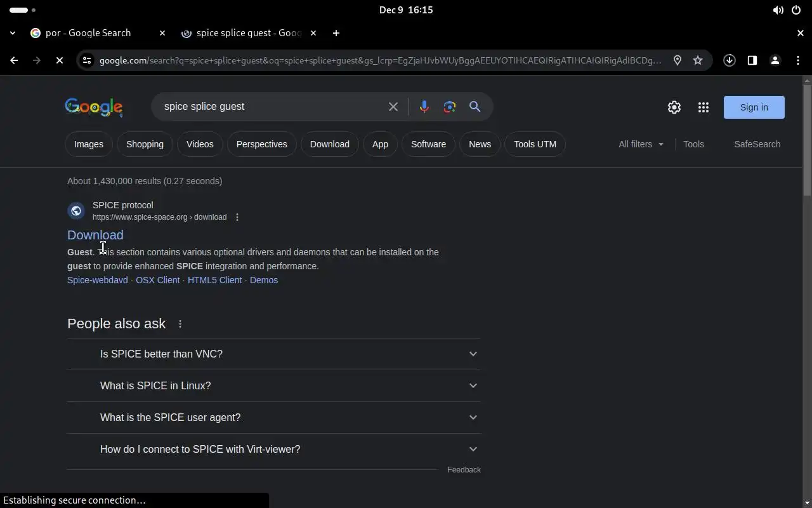This screenshot has width=812, height=508.
Task: Click the SPICE protocol globe favicon
Action: 76,211
